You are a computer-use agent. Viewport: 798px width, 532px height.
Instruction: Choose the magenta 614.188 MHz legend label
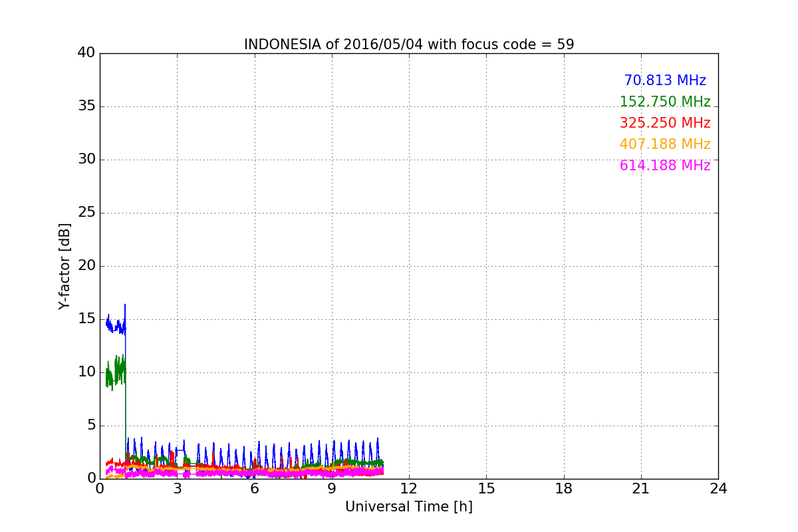point(664,166)
